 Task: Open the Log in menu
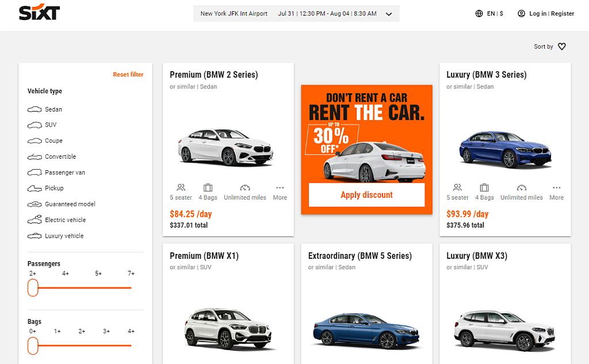pyautogui.click(x=537, y=13)
